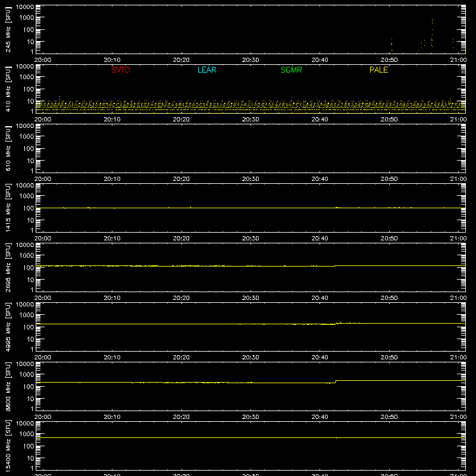The width and height of the screenshot is (476, 476).
Task: Click the 10 tick value on 15400 MHz axis
Action: pos(31,458)
